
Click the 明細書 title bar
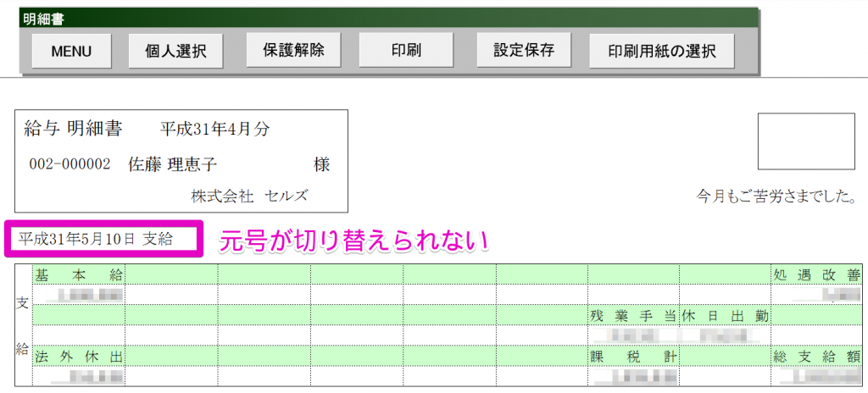point(389,19)
